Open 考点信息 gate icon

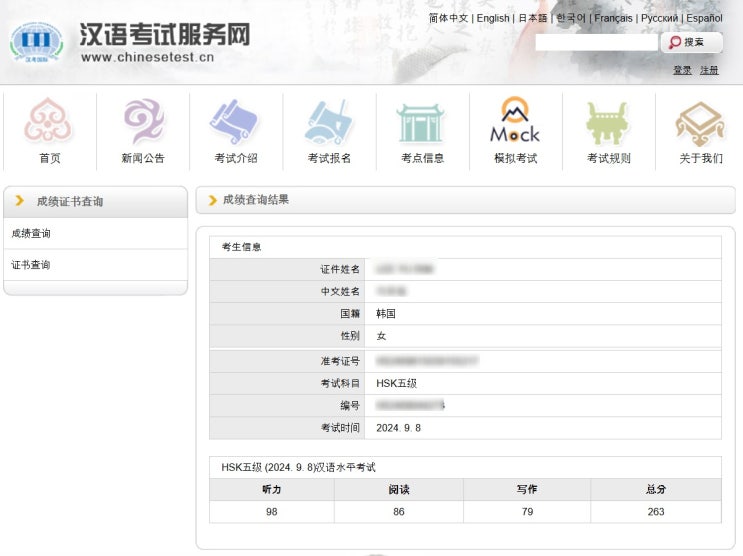click(420, 123)
